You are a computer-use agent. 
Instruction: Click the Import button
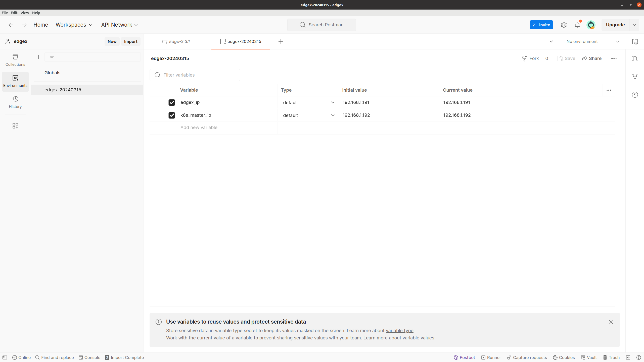pos(131,41)
